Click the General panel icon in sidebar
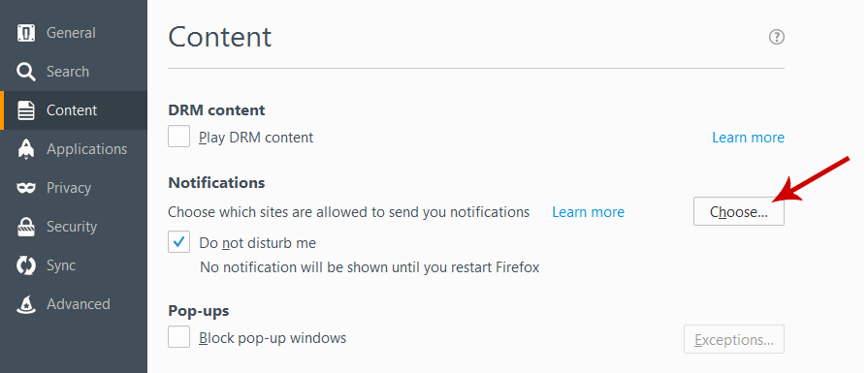868x373 pixels. click(x=26, y=33)
